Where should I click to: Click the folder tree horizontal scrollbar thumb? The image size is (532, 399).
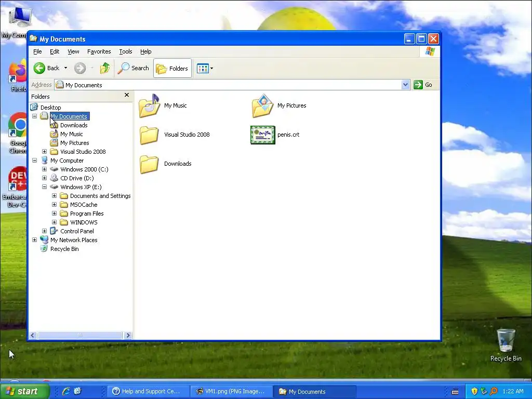click(79, 335)
